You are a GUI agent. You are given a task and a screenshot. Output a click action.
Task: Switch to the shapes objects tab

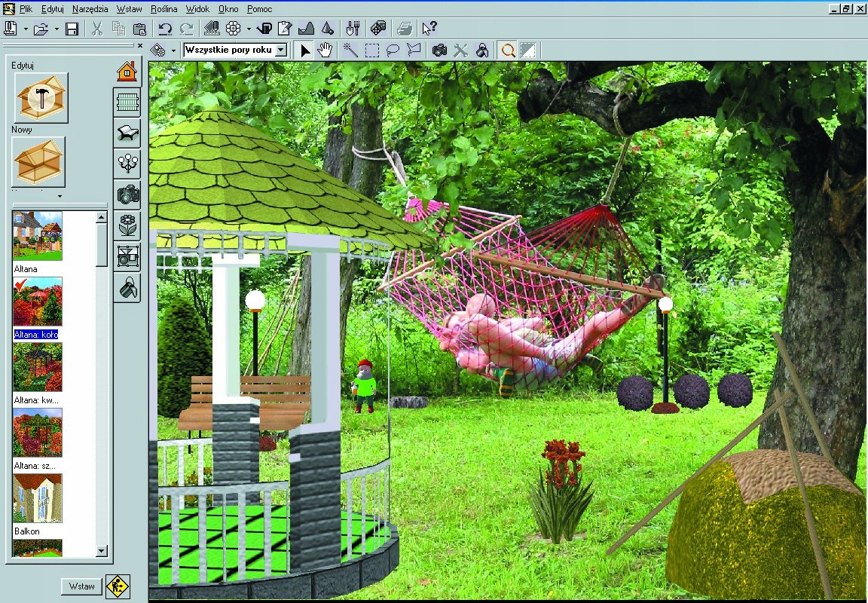[x=127, y=256]
